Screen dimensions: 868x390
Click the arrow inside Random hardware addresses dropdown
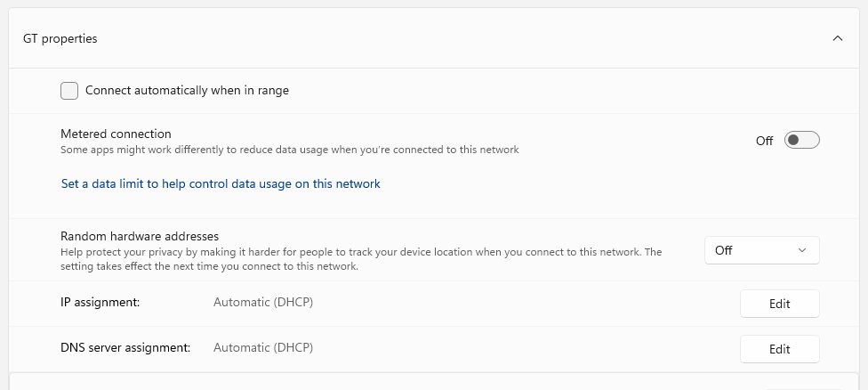802,250
